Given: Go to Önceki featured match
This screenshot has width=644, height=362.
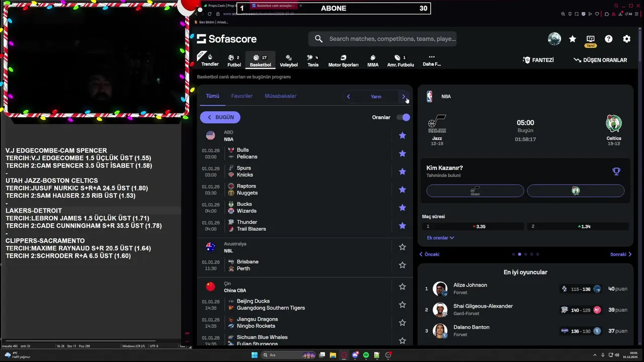Looking at the screenshot, I should [x=429, y=254].
